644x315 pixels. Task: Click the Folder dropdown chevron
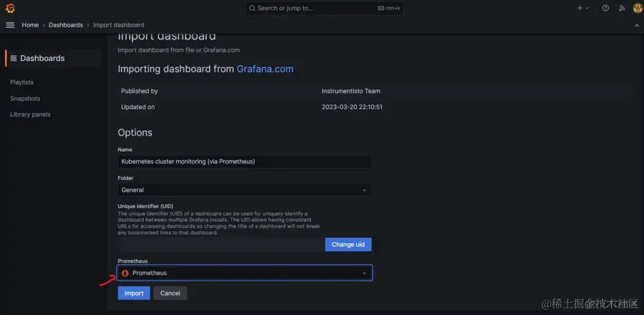(x=364, y=190)
